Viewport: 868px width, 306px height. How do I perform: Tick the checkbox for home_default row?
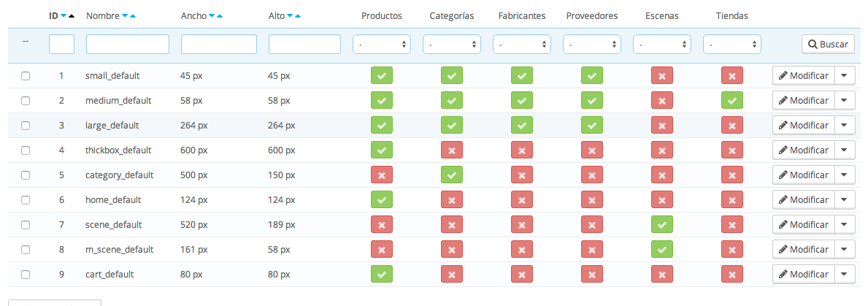point(26,199)
